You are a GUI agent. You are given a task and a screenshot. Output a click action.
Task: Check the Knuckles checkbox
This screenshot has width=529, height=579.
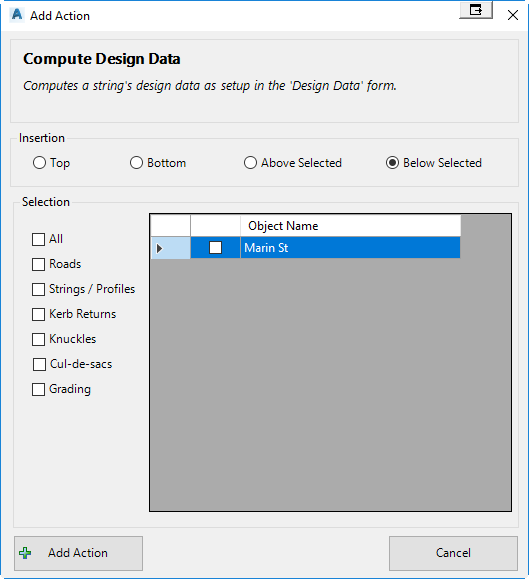pyautogui.click(x=38, y=339)
